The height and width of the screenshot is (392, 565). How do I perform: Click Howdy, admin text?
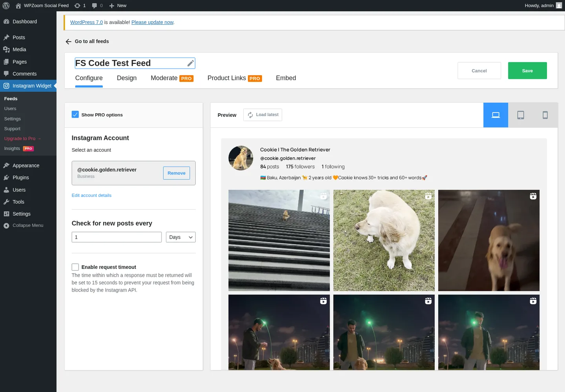point(539,5)
